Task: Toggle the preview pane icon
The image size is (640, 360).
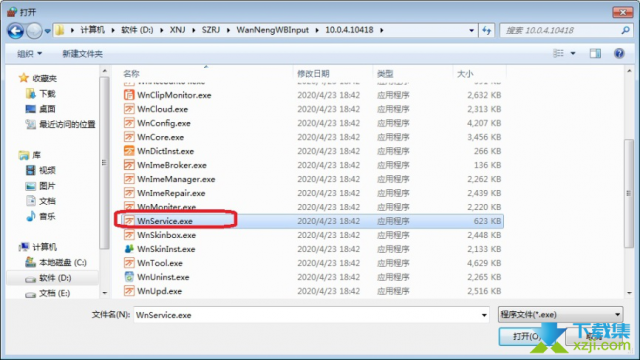Action: click(x=595, y=53)
